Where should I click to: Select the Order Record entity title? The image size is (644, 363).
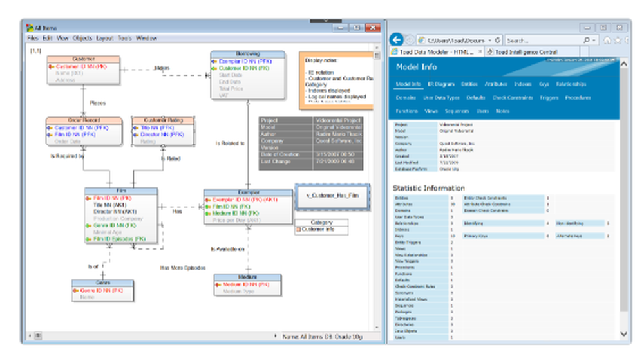[84, 120]
